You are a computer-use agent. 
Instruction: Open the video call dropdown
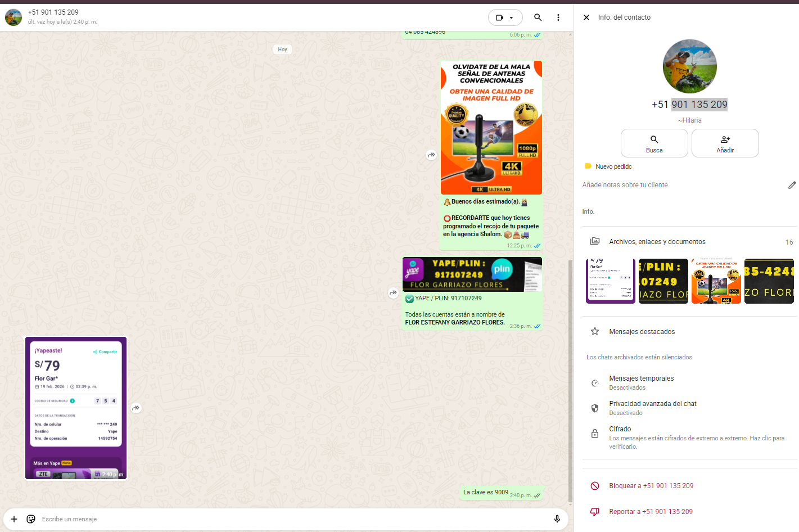(x=505, y=17)
